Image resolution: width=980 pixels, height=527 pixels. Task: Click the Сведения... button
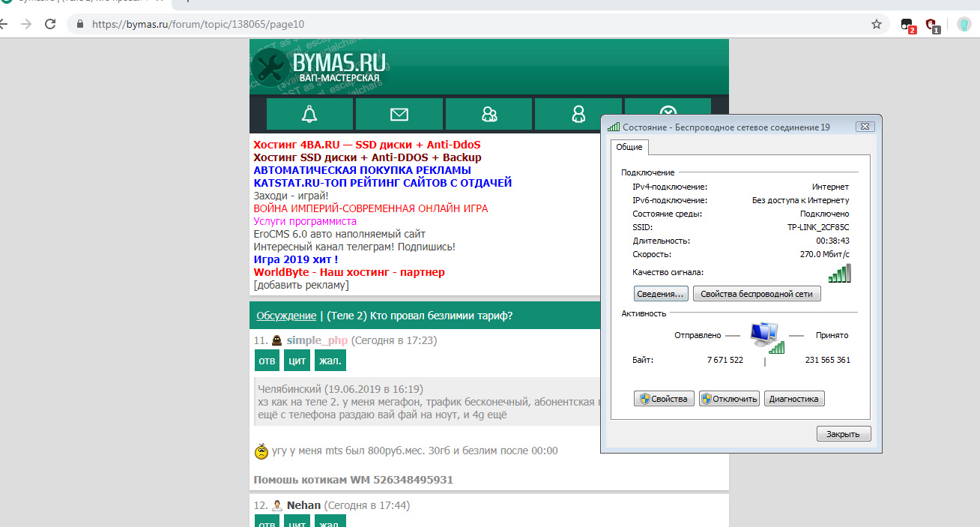[660, 294]
